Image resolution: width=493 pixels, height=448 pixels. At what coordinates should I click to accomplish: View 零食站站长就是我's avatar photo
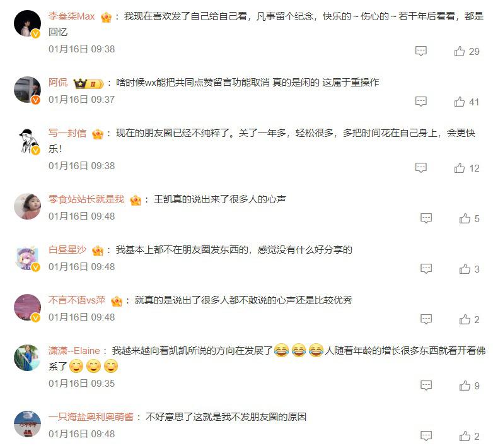pos(27,206)
